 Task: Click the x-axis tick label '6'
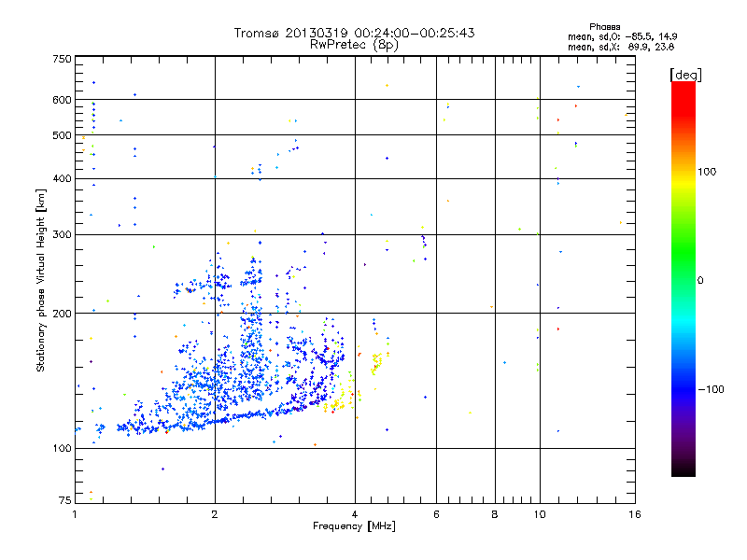pos(436,514)
